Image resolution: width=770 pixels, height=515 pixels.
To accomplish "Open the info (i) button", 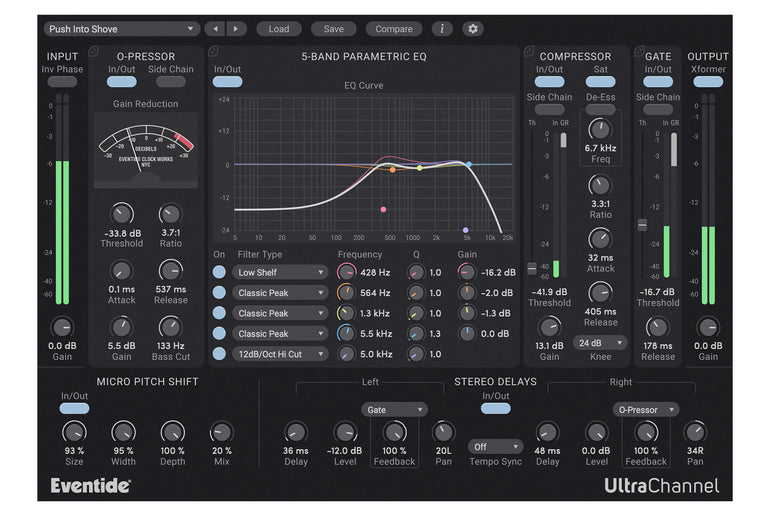I will (442, 29).
